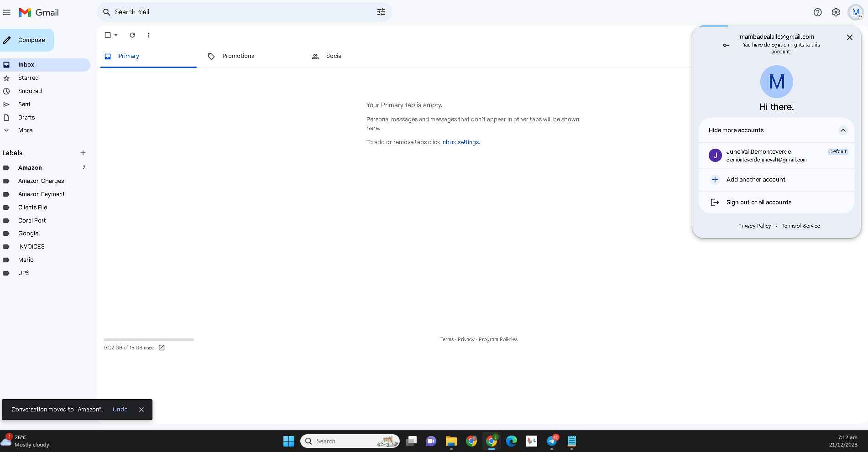Open the Privacy footer link
This screenshot has width=868, height=452.
click(466, 340)
